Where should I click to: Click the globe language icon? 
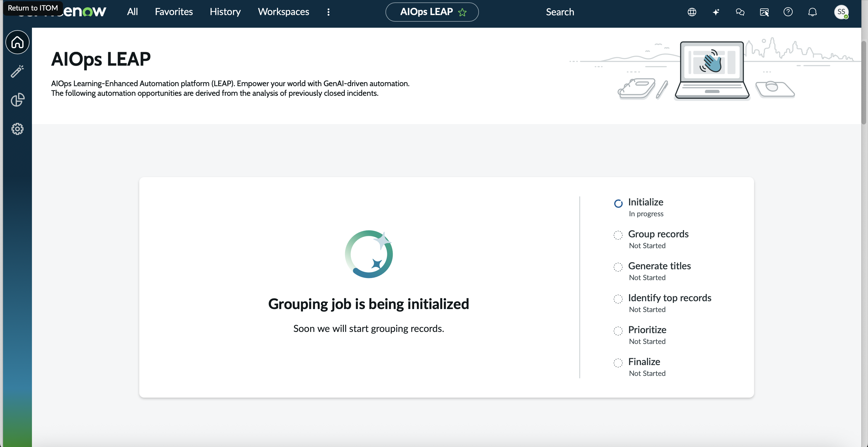(x=692, y=12)
